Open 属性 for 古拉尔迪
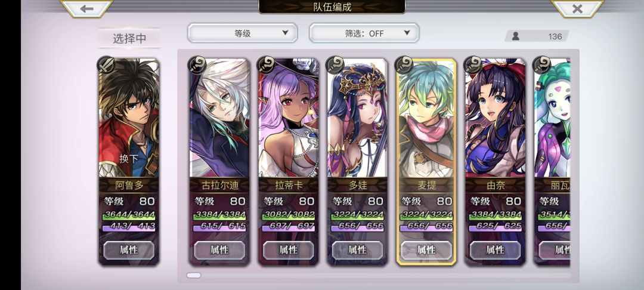 219,250
